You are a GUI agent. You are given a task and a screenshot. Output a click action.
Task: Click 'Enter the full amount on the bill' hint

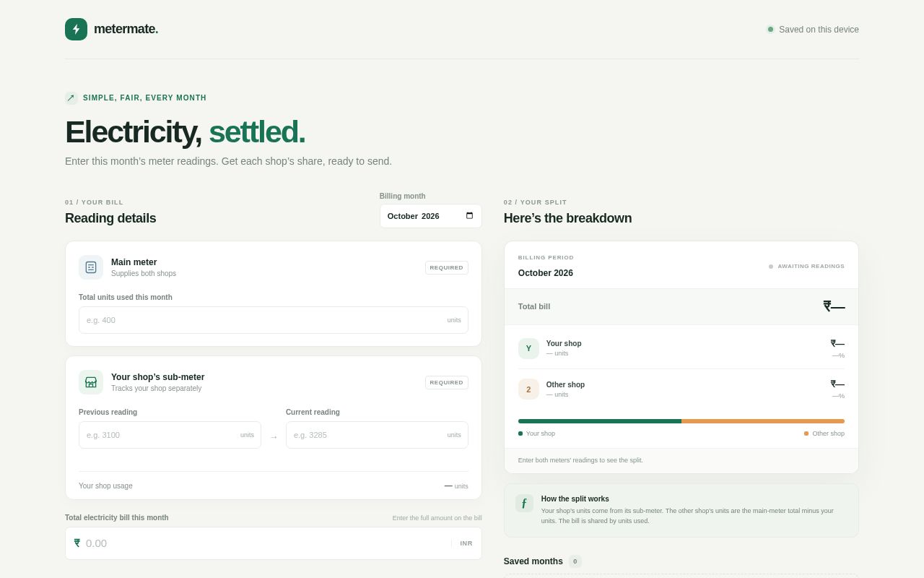pos(437,518)
